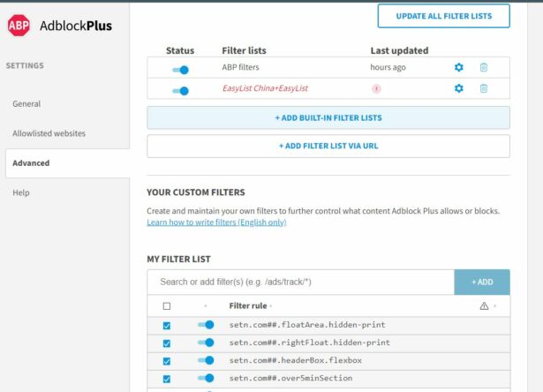
Task: Open settings gear for ABP filters
Action: click(x=458, y=67)
